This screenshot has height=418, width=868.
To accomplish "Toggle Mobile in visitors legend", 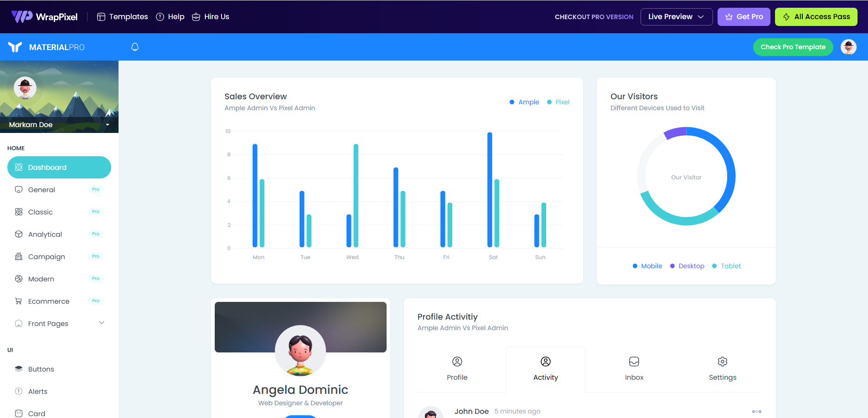I will pos(647,266).
